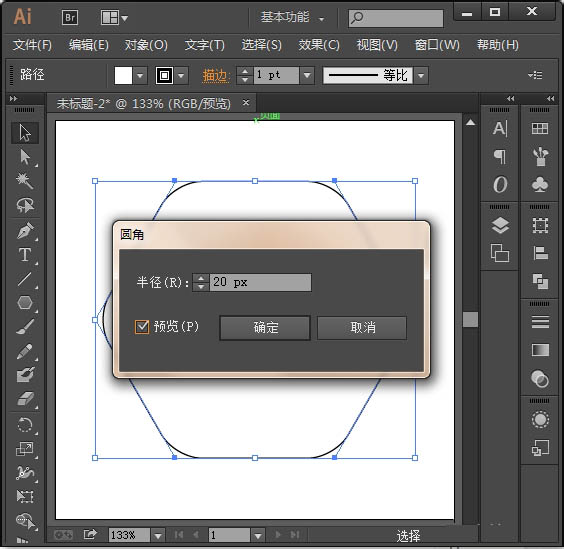Select the Type tool
The image size is (564, 549).
(x=25, y=255)
